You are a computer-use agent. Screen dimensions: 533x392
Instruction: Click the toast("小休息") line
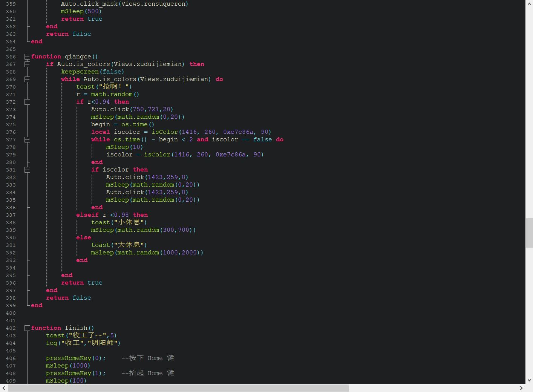[119, 222]
